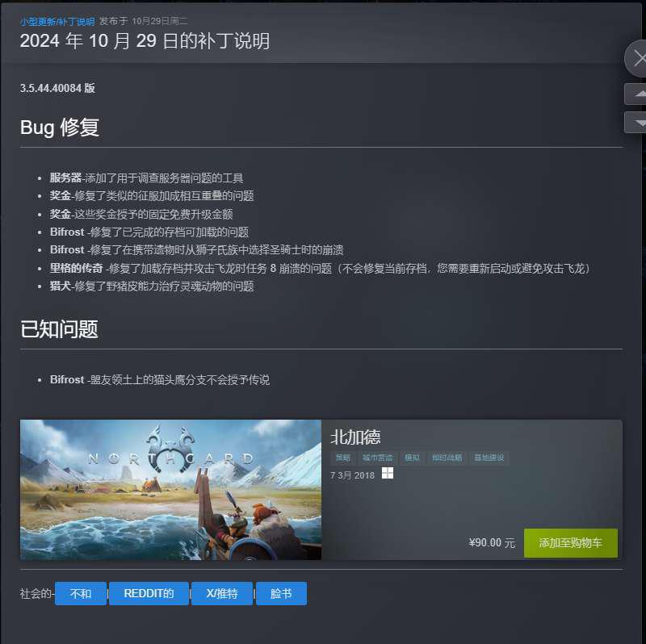646x644 pixels.
Task: Select the 策略 tag
Action: (x=342, y=458)
